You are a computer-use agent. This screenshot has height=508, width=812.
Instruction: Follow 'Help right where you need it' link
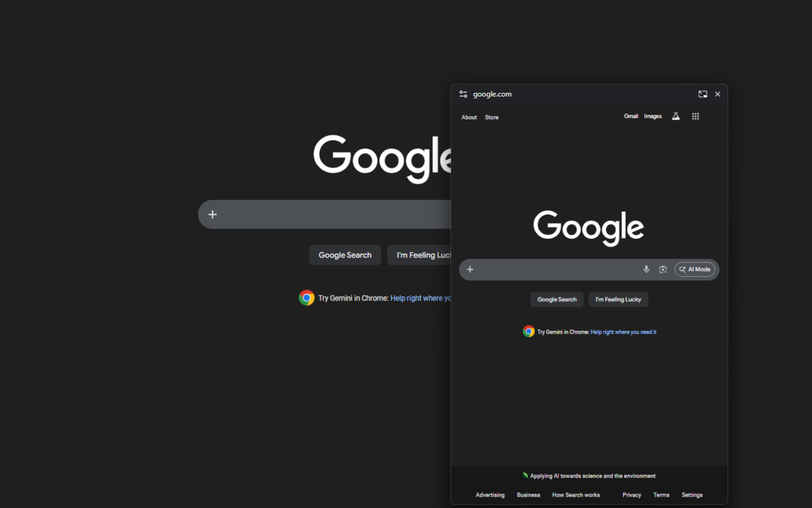pos(624,332)
